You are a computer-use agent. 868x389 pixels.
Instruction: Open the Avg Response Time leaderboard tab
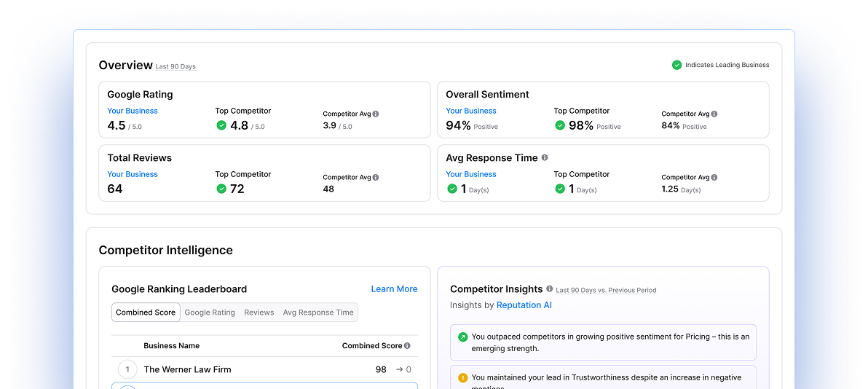click(318, 313)
